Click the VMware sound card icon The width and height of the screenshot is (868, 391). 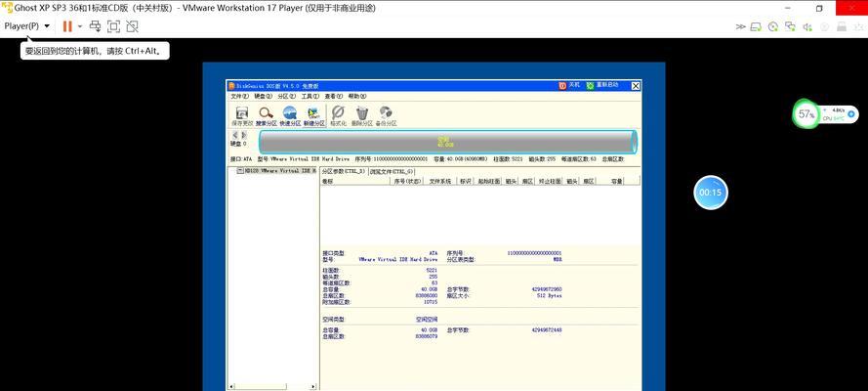(807, 26)
